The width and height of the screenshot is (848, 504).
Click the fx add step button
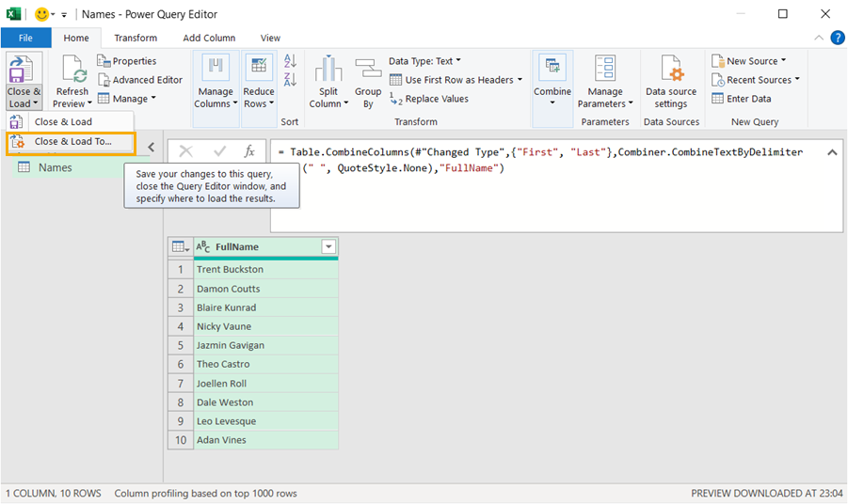coord(249,151)
